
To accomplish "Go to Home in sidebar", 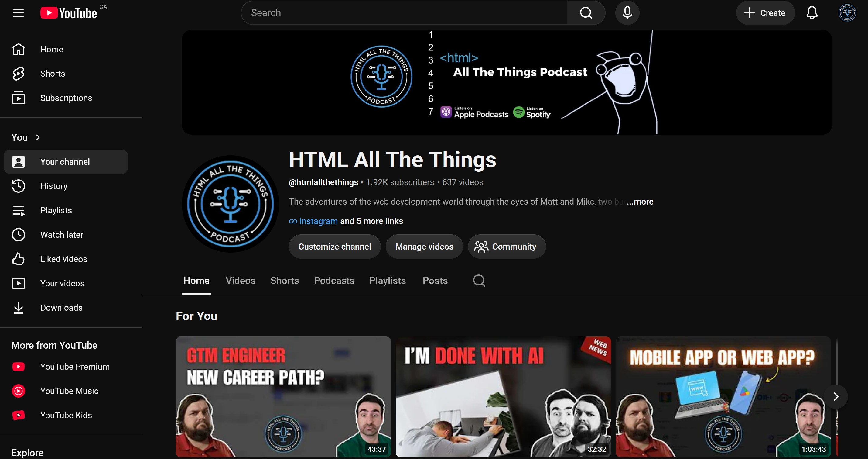I will pos(66,49).
